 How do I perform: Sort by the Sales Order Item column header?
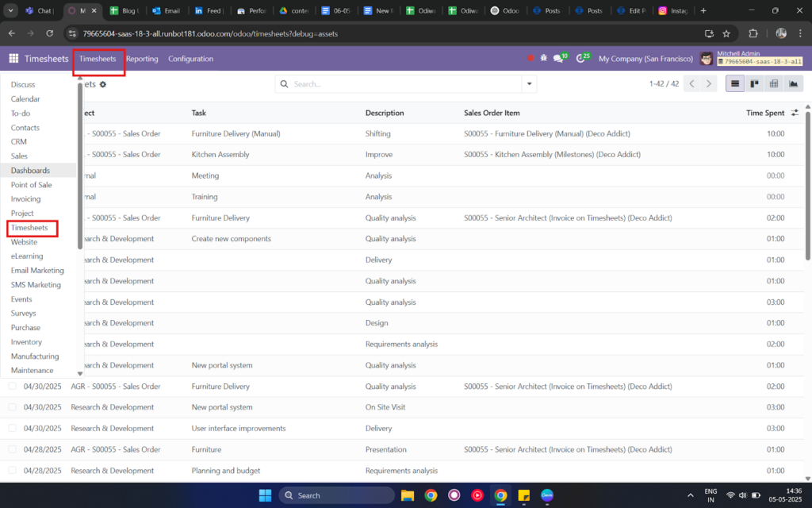492,113
